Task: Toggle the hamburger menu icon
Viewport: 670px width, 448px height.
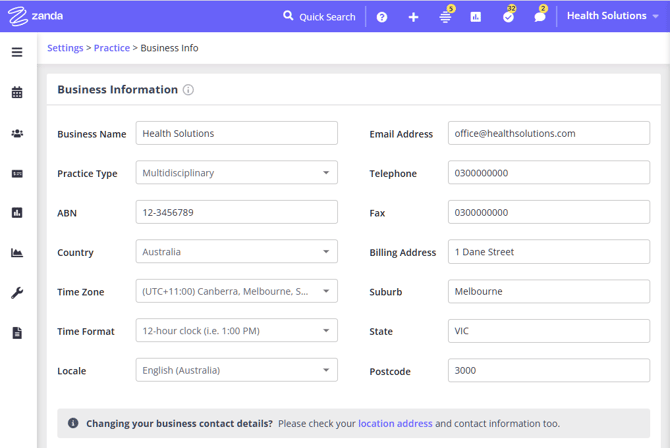Action: click(17, 52)
